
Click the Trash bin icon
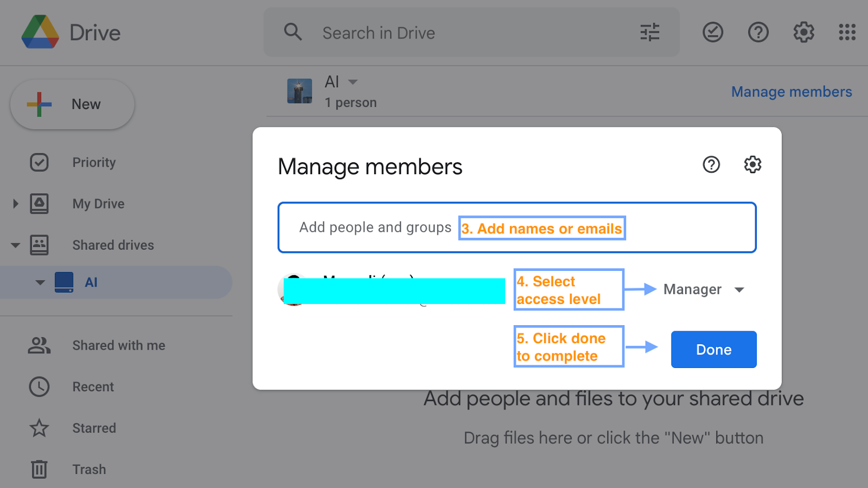[x=39, y=469]
